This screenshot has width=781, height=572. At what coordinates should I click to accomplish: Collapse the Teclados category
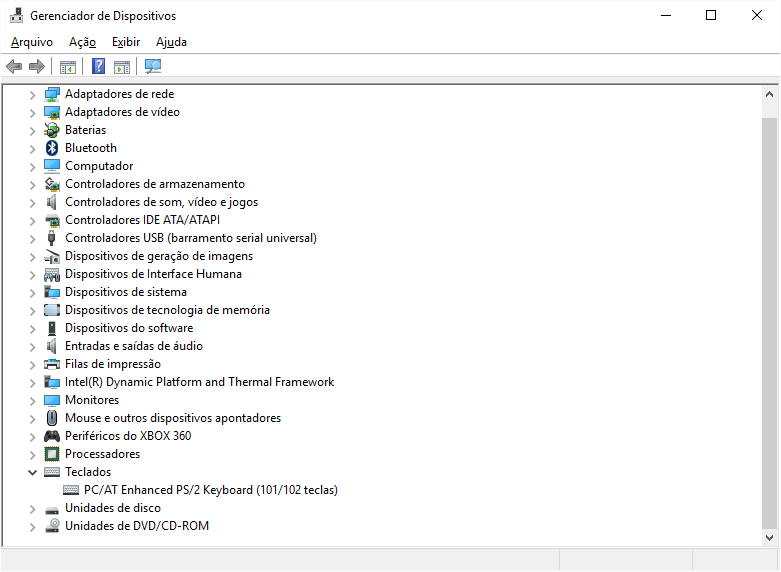click(x=32, y=472)
